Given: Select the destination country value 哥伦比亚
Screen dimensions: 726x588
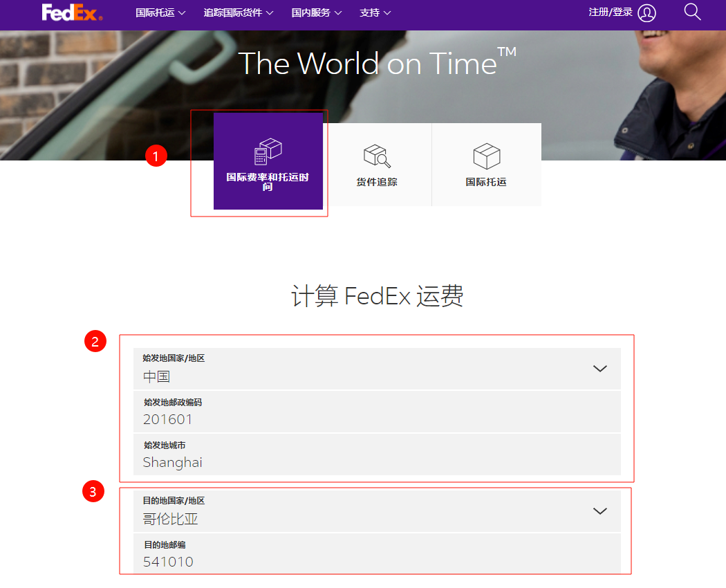Looking at the screenshot, I should [171, 519].
